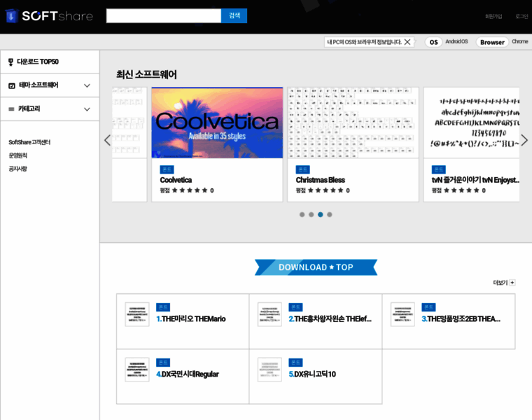Click the AndroidOS label

click(x=456, y=41)
